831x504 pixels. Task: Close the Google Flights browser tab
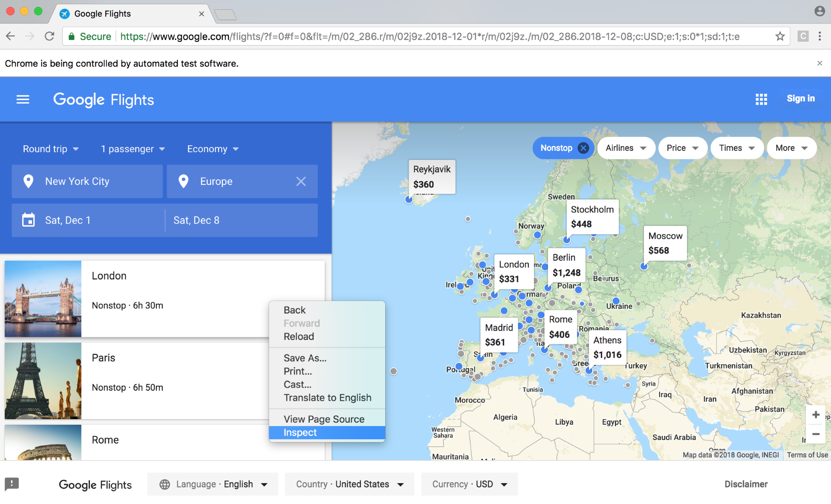click(202, 14)
